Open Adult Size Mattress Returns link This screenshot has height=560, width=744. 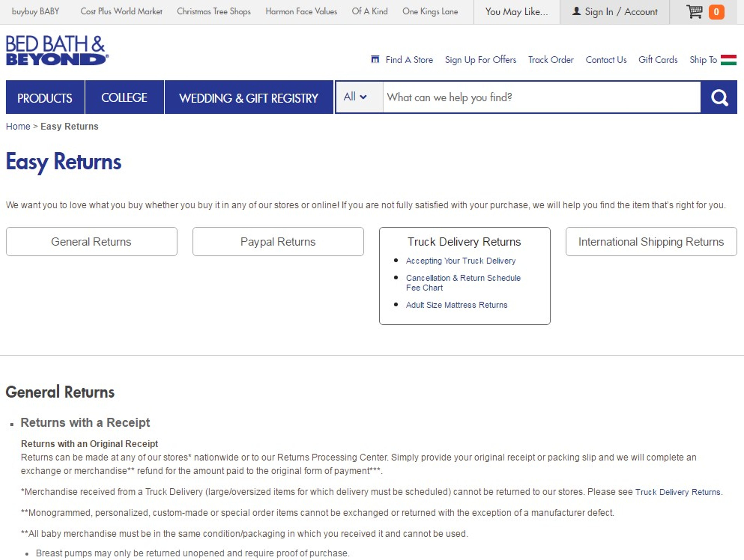coord(456,305)
